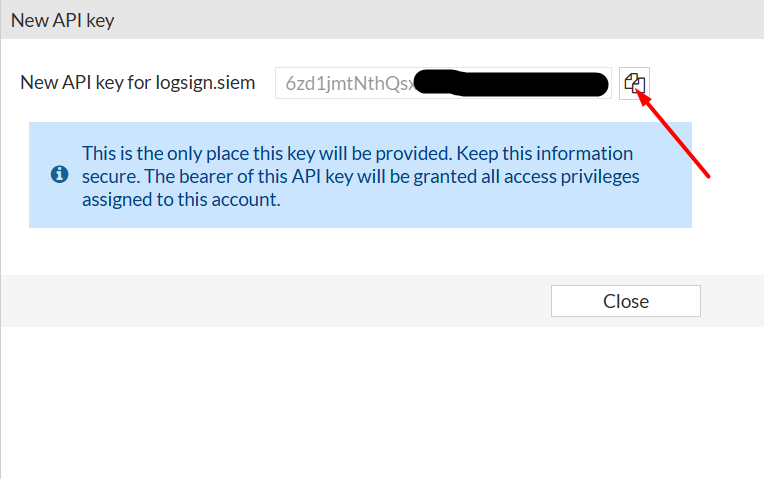Image resolution: width=764 pixels, height=479 pixels.
Task: Click empty gray footer left of Close
Action: tap(273, 301)
